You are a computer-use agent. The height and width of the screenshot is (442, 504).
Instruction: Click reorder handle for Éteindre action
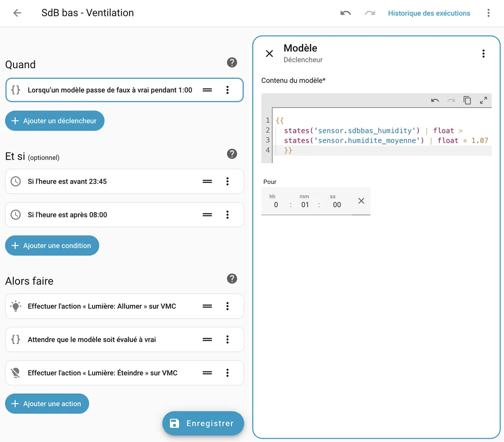pos(207,373)
